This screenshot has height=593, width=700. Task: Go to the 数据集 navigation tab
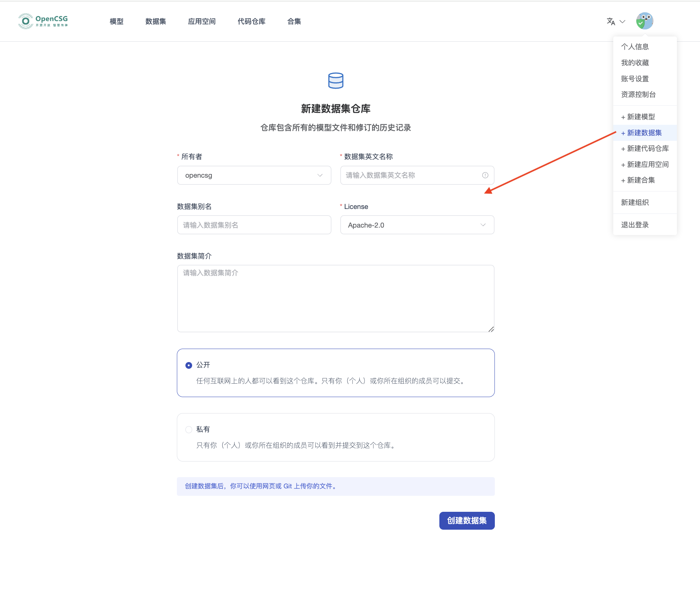tap(156, 22)
